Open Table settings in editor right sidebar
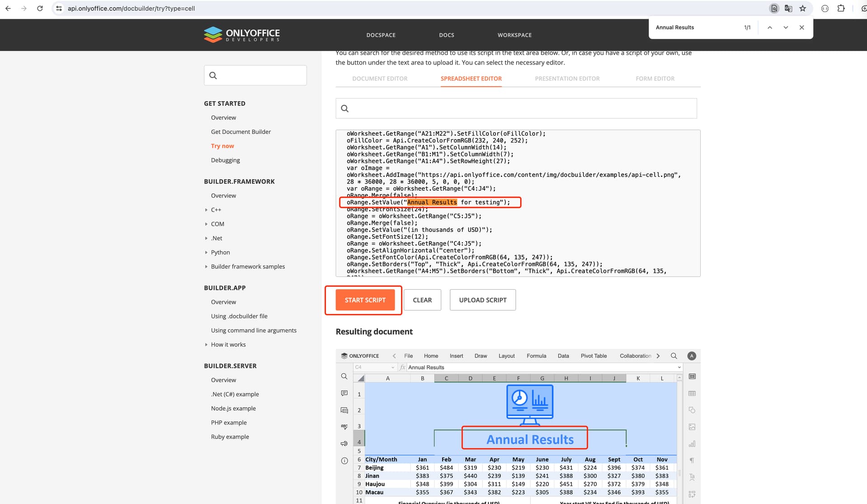This screenshot has width=867, height=504. pyautogui.click(x=692, y=393)
